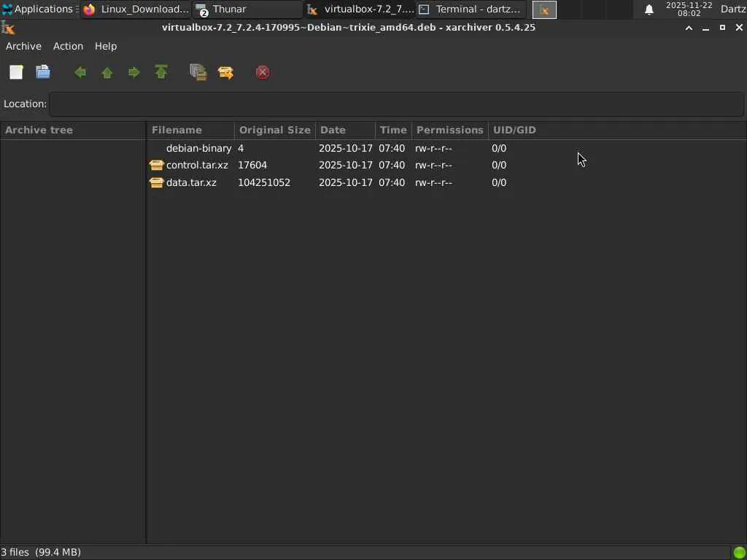The image size is (747, 560).
Task: Sort by UID/GID column header
Action: [x=514, y=130]
